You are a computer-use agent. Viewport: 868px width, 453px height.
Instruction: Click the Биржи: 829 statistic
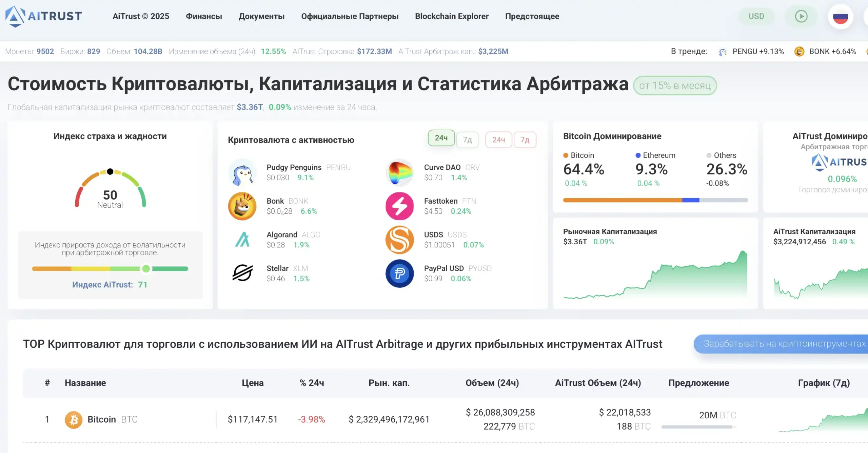(80, 52)
